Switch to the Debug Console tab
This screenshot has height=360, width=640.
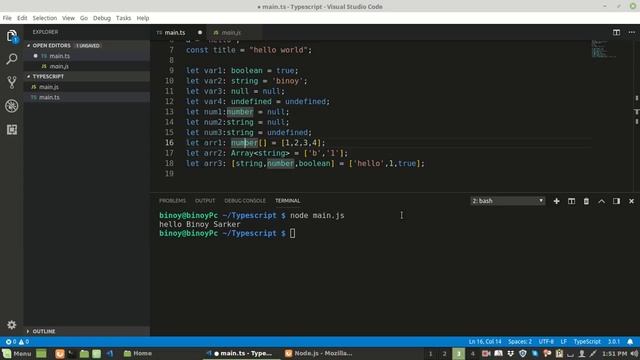click(245, 201)
